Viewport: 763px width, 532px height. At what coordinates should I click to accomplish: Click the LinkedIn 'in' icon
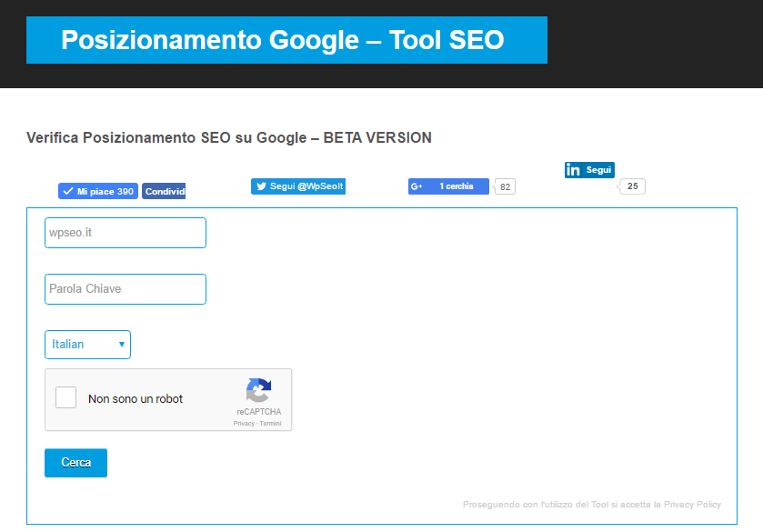tap(573, 169)
